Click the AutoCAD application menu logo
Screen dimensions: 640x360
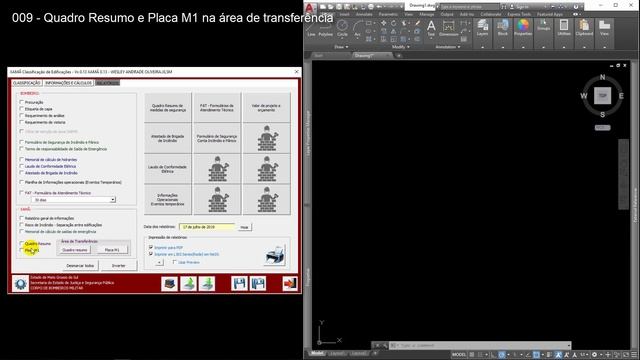(310, 8)
